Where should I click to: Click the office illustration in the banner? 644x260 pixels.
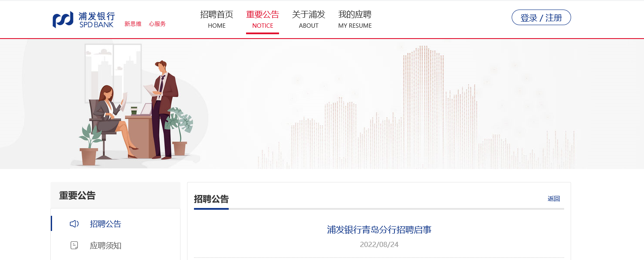click(136, 104)
